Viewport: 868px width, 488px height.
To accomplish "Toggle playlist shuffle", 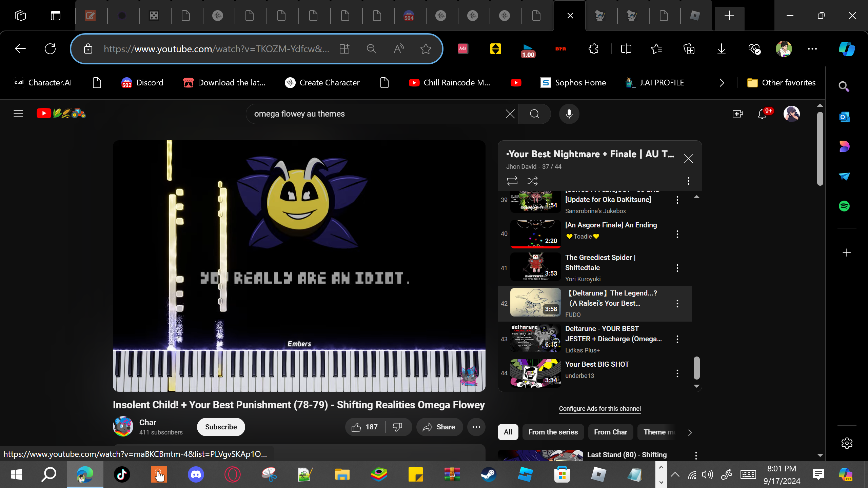I will pos(532,181).
